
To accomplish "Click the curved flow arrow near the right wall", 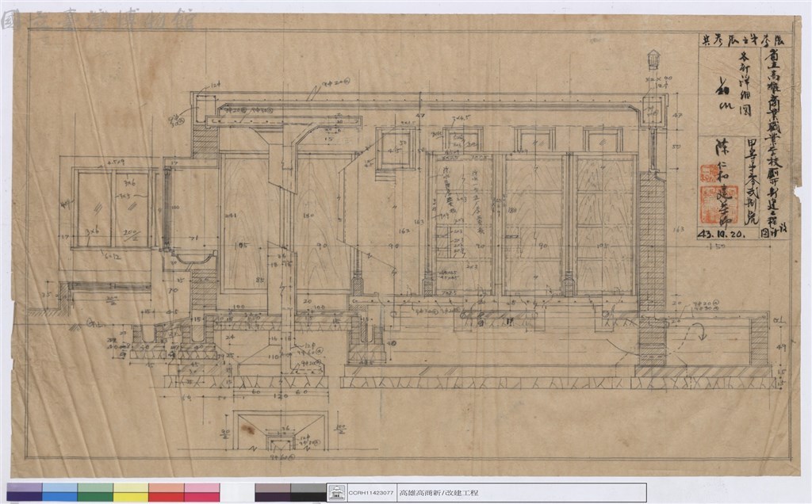I will (x=703, y=331).
